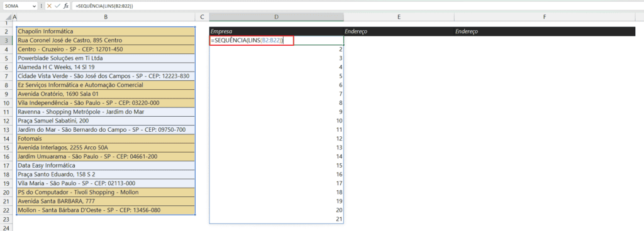Cancel formula entry with the X icon
Screen dimensions: 644x231
(49, 6)
